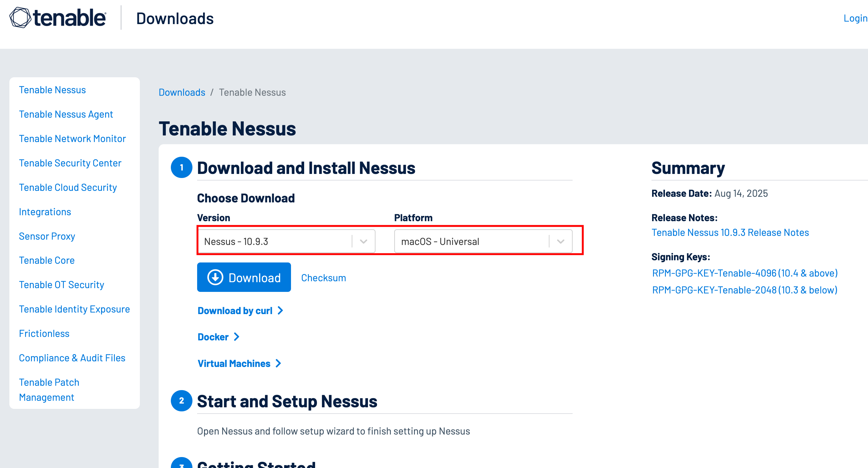This screenshot has width=868, height=468.
Task: Expand the Virtual Machines section
Action: point(234,363)
